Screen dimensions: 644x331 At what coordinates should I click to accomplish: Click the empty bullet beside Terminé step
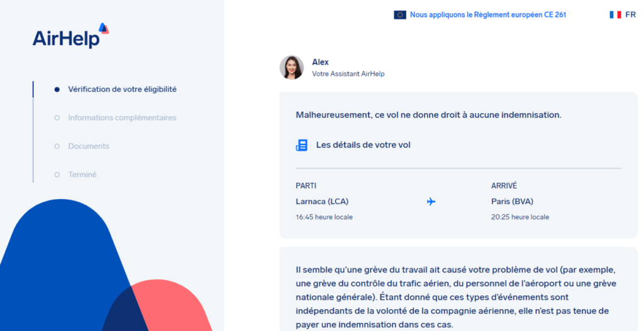pyautogui.click(x=57, y=175)
